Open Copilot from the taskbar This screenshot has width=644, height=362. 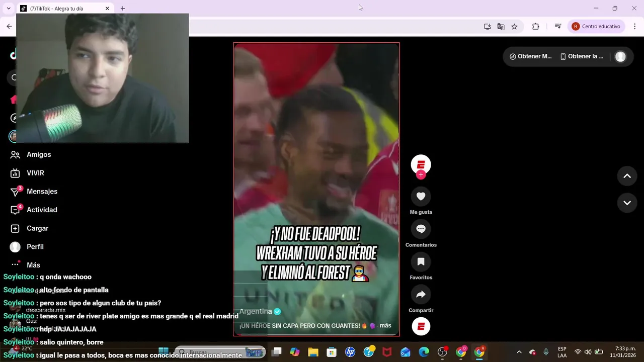coord(295,352)
